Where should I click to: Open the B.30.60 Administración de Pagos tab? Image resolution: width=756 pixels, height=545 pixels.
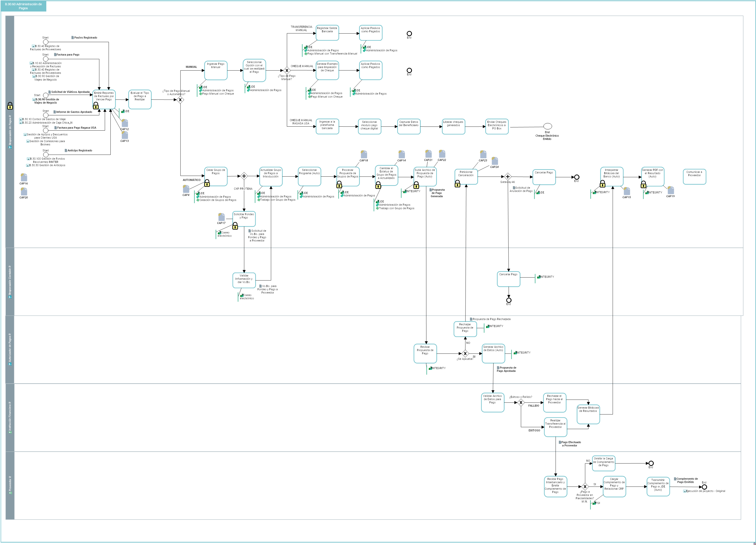pos(23,6)
